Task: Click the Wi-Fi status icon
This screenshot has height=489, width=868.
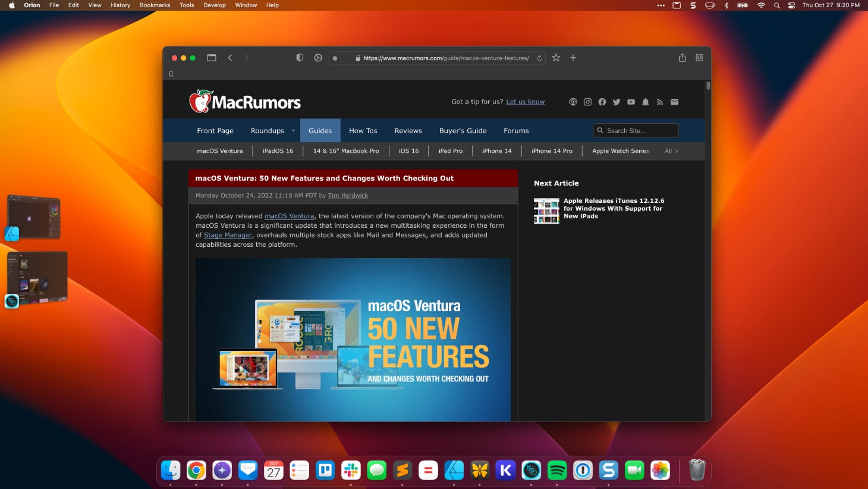Action: [761, 5]
